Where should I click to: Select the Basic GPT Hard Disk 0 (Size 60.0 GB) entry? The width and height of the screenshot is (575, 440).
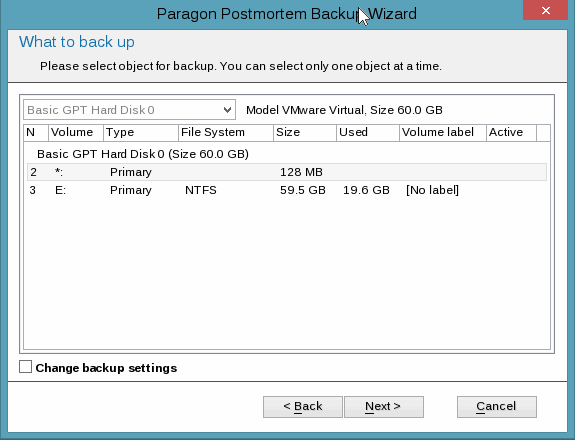point(143,154)
